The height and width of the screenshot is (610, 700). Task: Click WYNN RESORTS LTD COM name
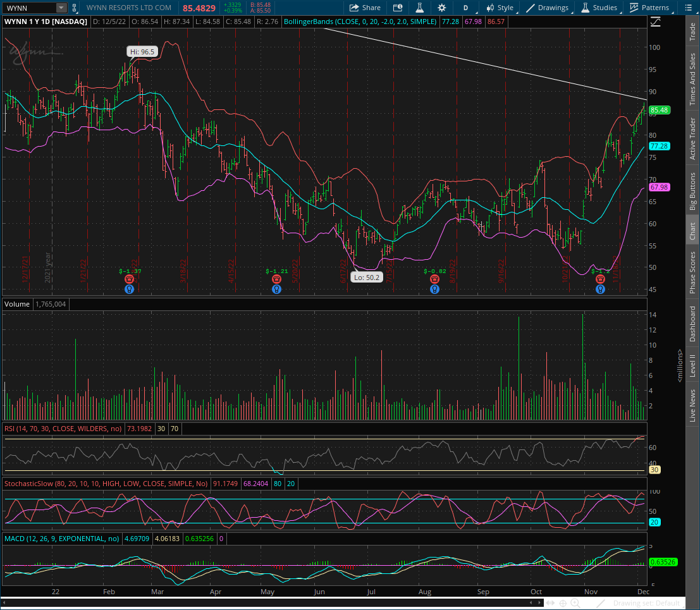tap(128, 8)
